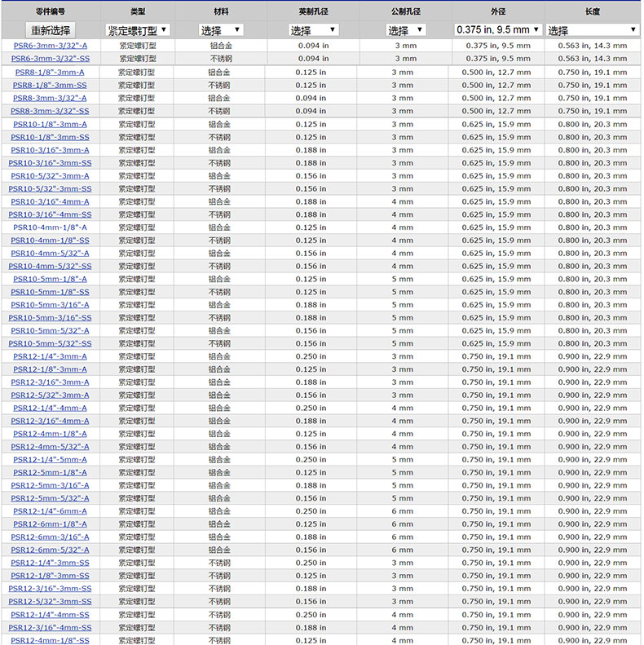This screenshot has width=644, height=645.
Task: Open part link PSR10-4mm-1/8"-A
Action: 51,228
